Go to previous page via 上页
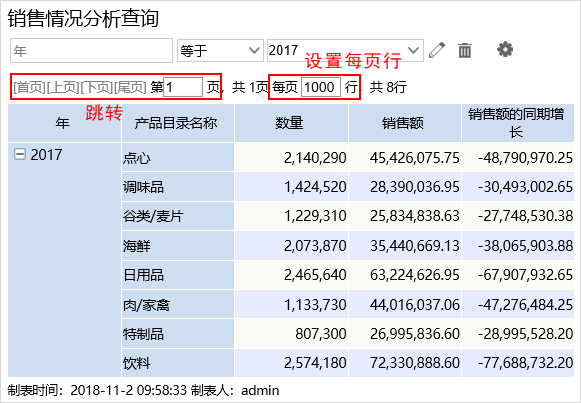This screenshot has width=581, height=403. click(x=63, y=87)
